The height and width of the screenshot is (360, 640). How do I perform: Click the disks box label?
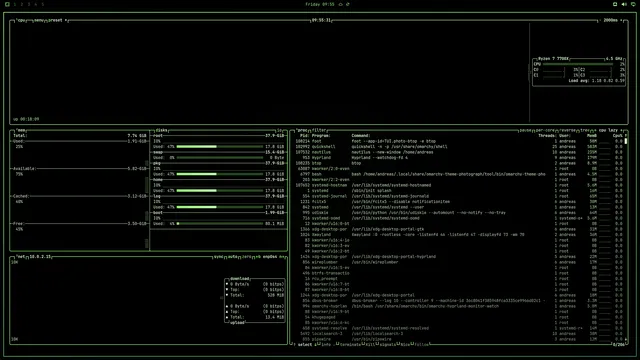(x=161, y=130)
